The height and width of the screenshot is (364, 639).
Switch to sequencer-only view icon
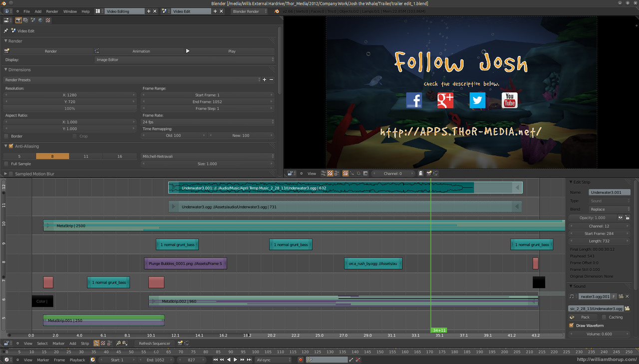coord(96,343)
